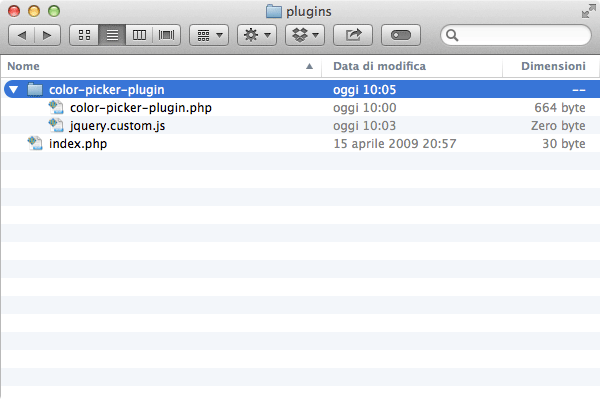Open the Dropbox toolbar menu

click(x=305, y=36)
